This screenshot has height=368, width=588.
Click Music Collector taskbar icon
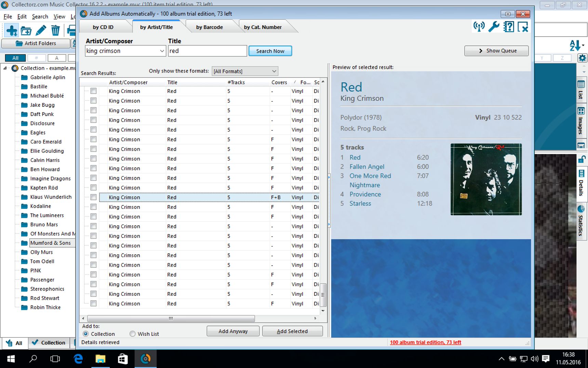point(145,359)
